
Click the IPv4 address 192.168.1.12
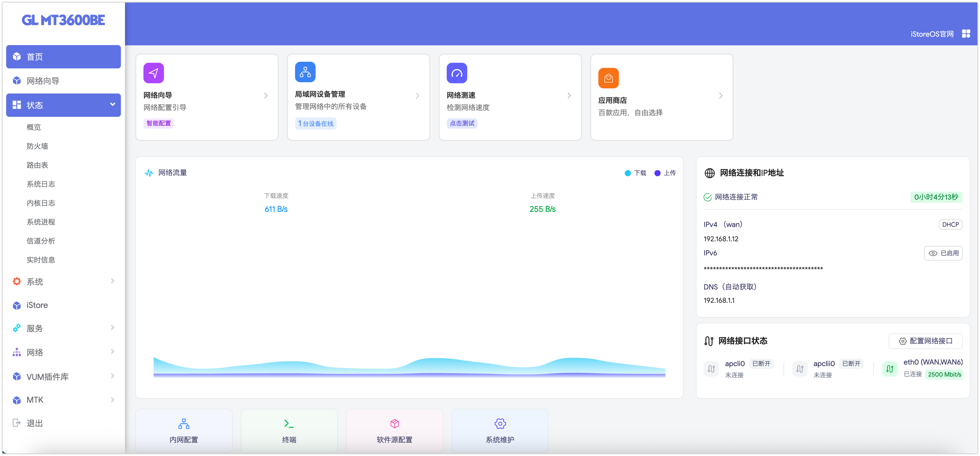point(721,239)
